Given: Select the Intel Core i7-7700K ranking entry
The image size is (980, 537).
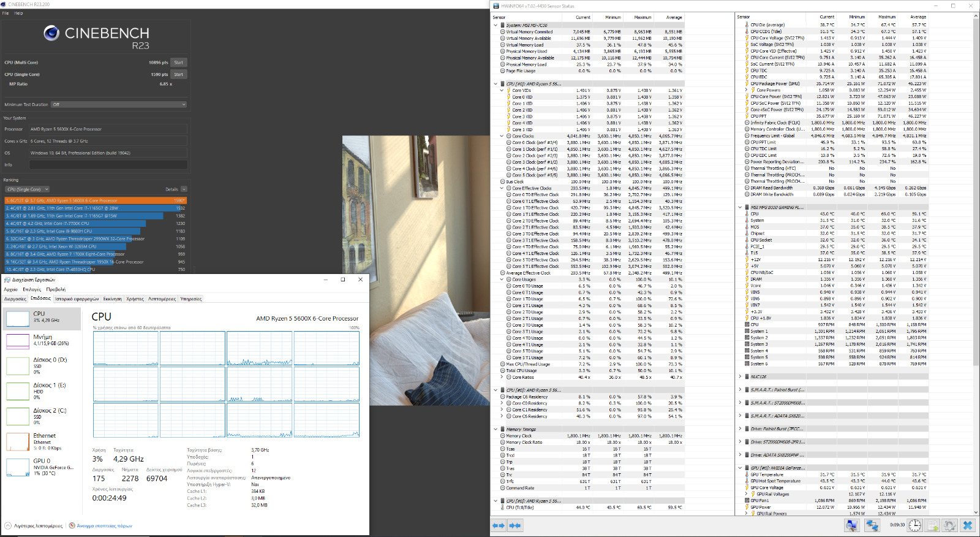Looking at the screenshot, I should click(96, 224).
